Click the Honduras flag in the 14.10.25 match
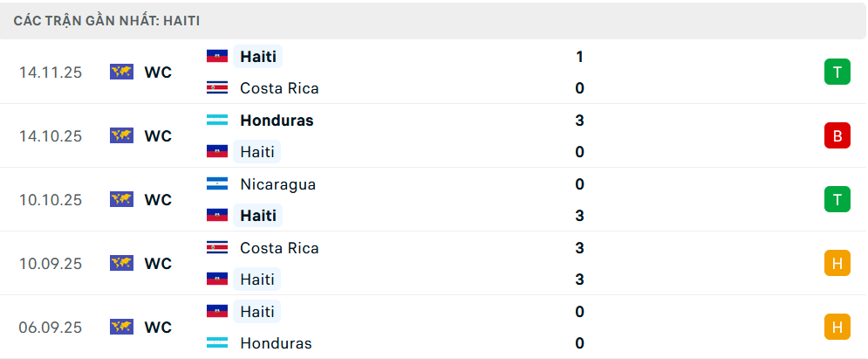This screenshot has width=868, height=359. click(x=217, y=121)
